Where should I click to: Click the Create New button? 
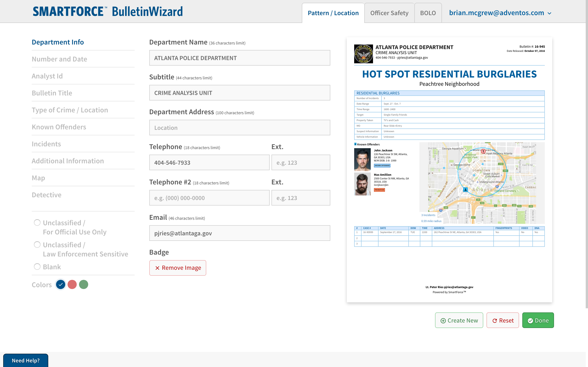tap(459, 320)
